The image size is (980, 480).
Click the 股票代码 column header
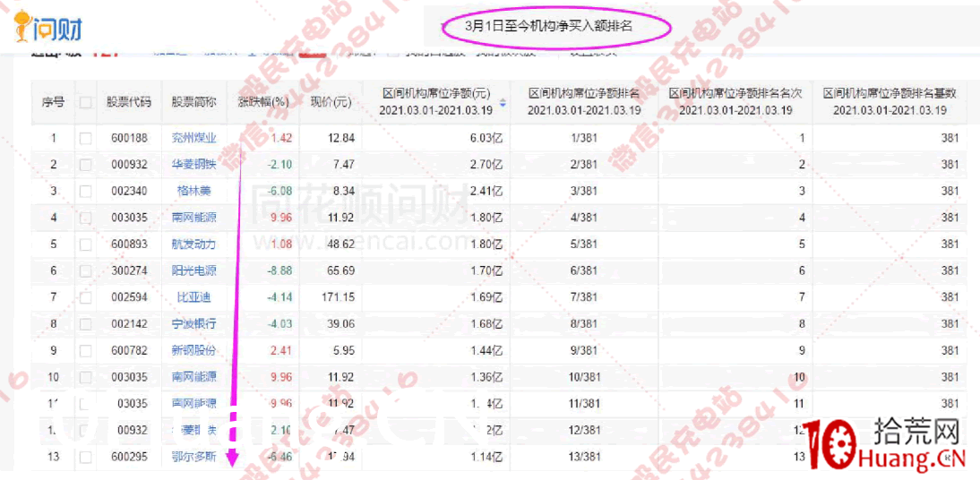coord(128,102)
